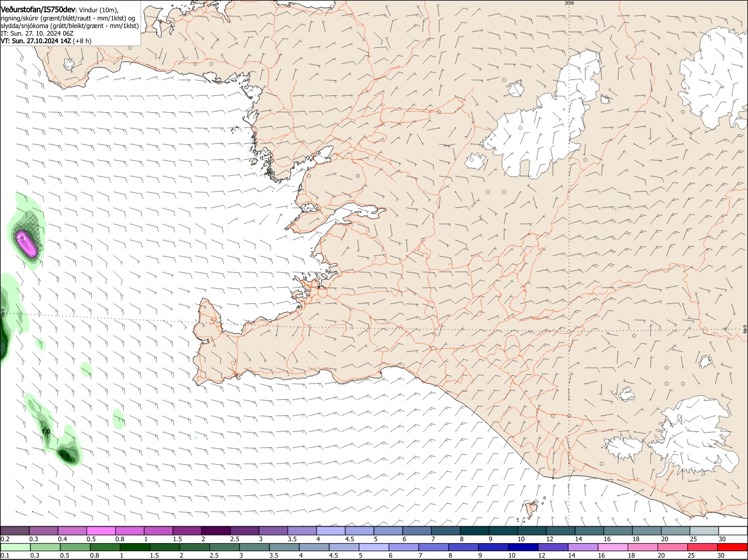Screen dimensions: 748x560
Task: Pick the dark teal top swatch between 9 and 10
Action: [504, 530]
